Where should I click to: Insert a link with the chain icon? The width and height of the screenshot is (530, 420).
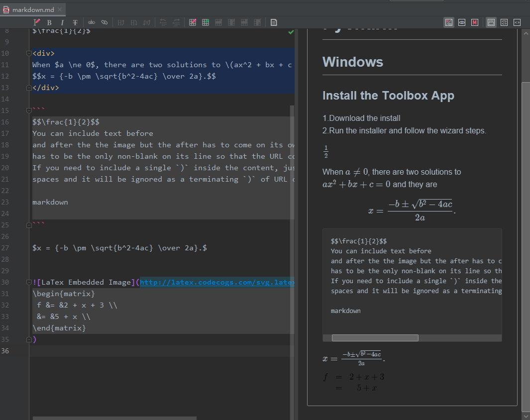105,22
